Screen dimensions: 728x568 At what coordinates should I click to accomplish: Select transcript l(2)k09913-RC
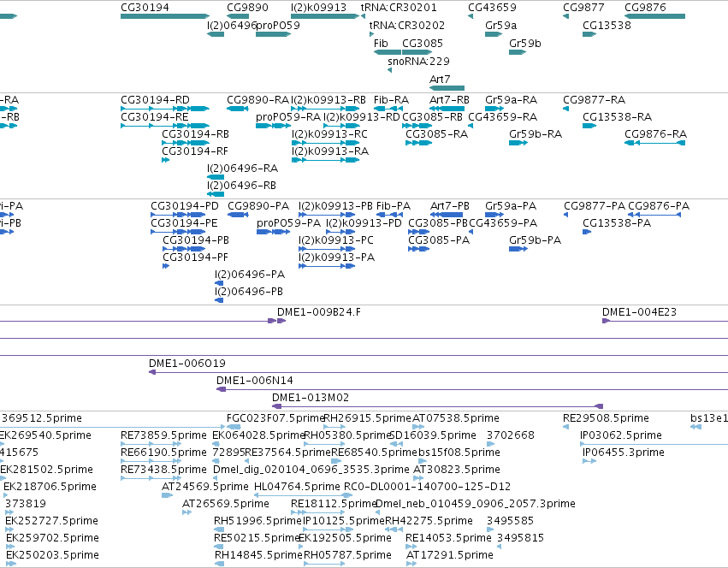325,143
